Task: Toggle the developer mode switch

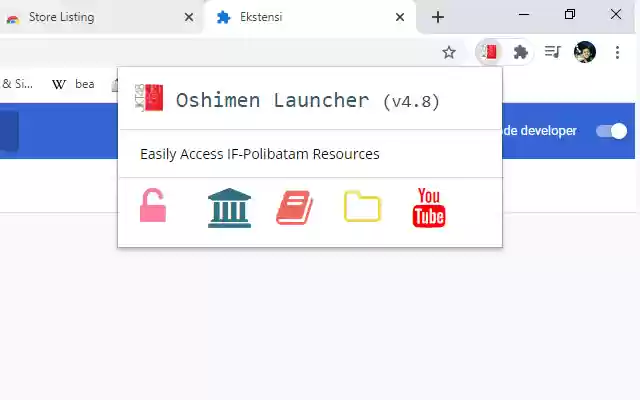Action: tap(611, 131)
